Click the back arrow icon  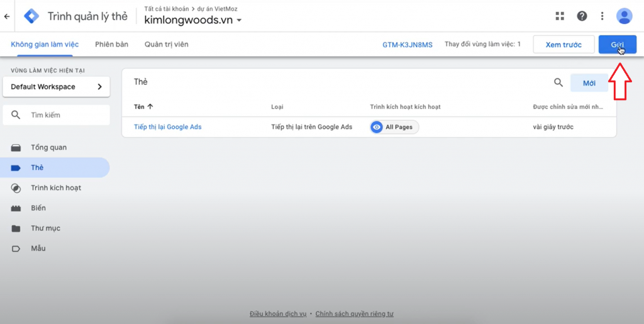click(6, 16)
